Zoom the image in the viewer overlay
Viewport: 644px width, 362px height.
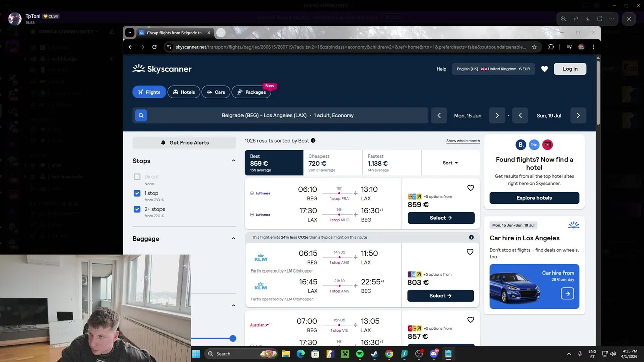563,19
